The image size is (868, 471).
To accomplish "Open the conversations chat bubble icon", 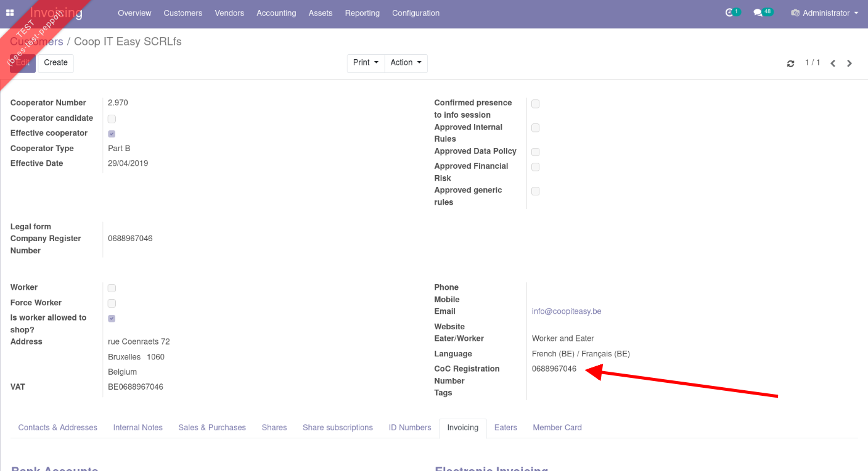I will pos(758,13).
